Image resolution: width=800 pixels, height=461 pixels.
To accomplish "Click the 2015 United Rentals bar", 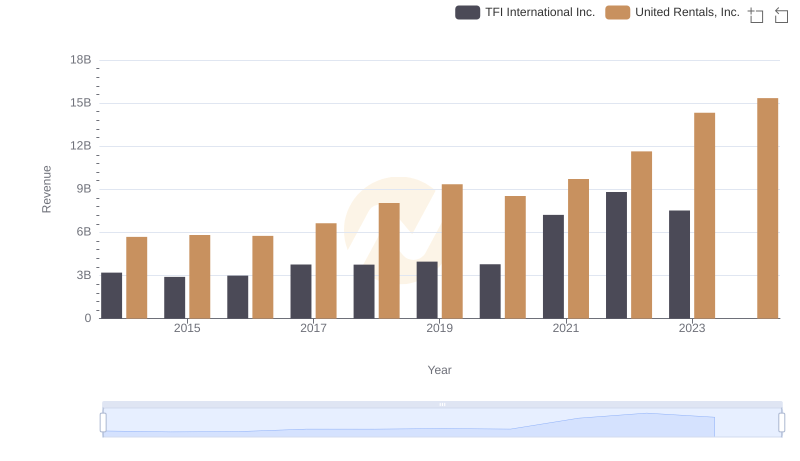I will tap(199, 276).
